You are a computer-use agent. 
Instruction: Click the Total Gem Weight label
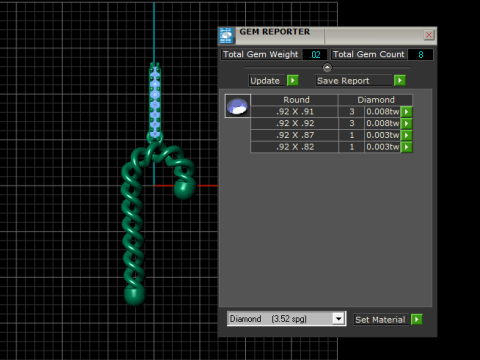261,54
